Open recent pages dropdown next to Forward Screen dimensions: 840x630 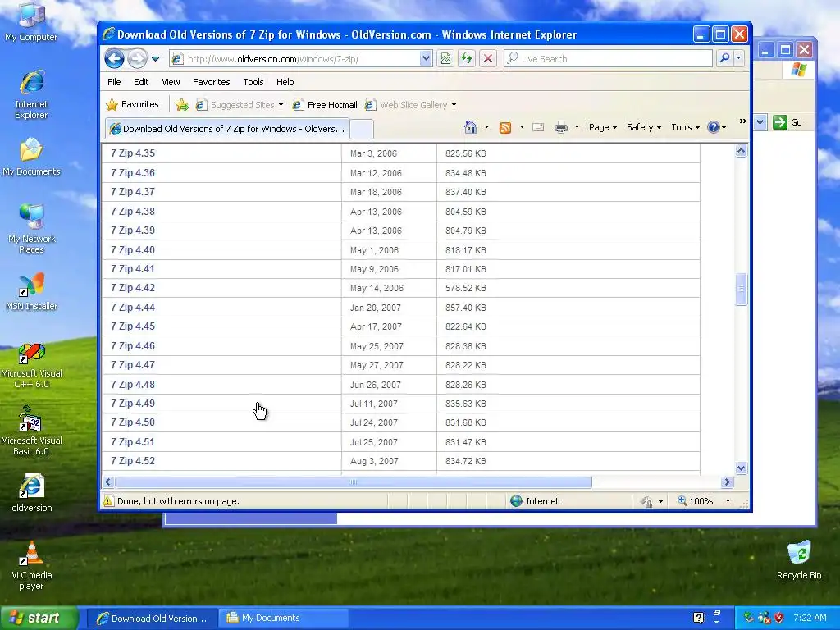point(155,59)
